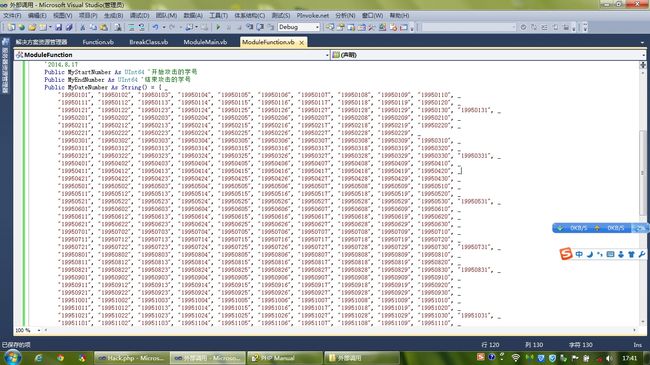This screenshot has height=365, width=650.
Task: Click the Comment out lines icon
Action: [x=131, y=27]
